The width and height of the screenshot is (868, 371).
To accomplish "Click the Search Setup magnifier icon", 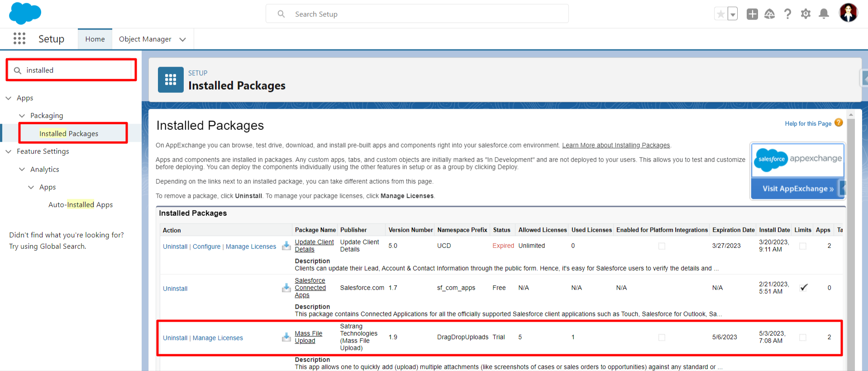I will pos(281,14).
